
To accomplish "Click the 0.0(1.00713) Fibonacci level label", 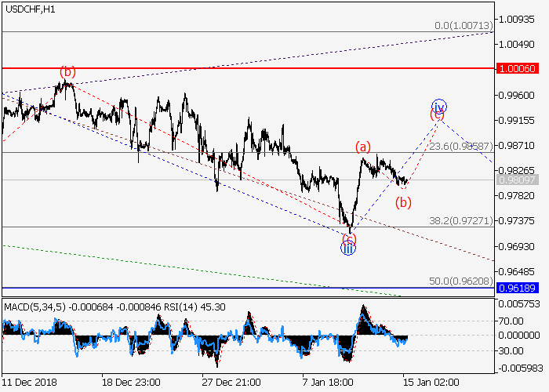I will click(x=464, y=26).
